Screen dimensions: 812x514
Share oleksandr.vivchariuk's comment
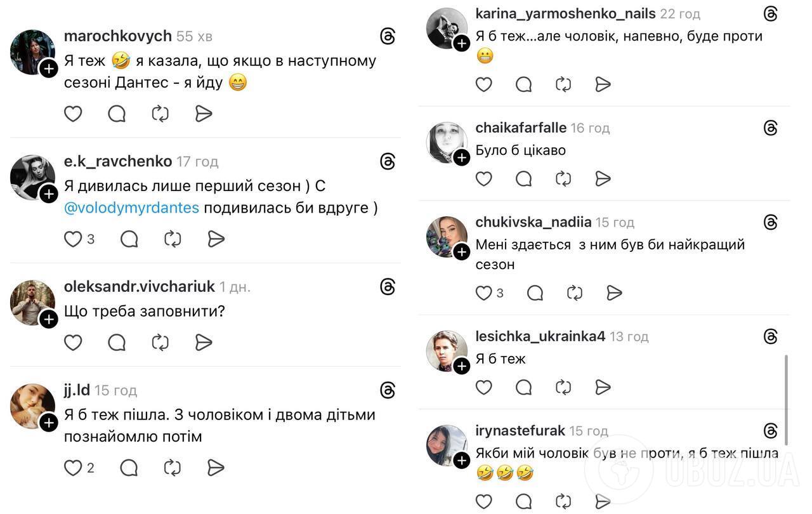pos(203,342)
